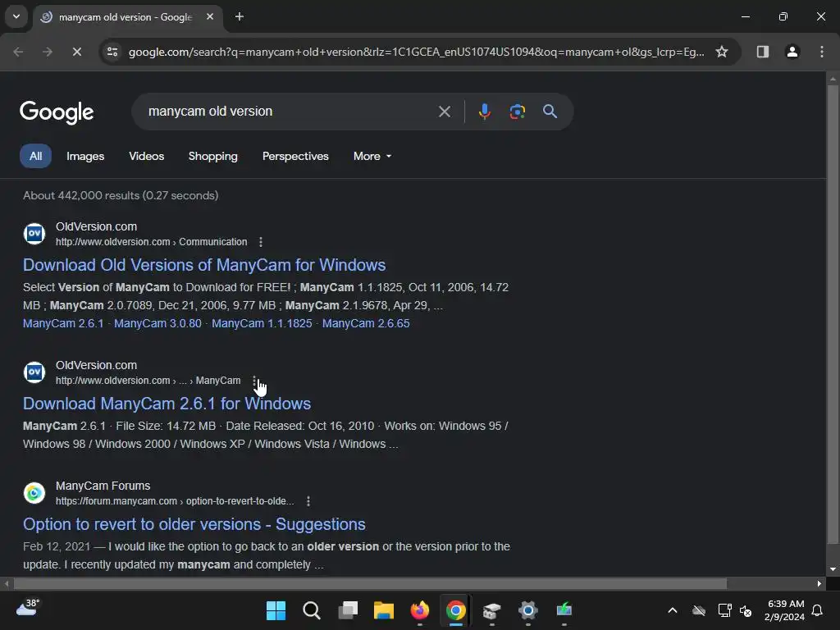
Task: Switch to Images results
Action: tap(85, 157)
